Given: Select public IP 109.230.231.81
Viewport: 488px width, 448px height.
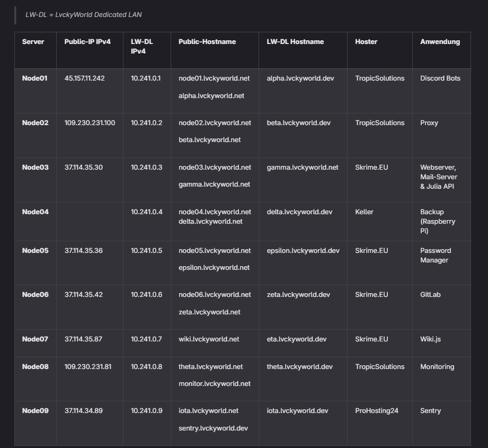Looking at the screenshot, I should (x=88, y=367).
